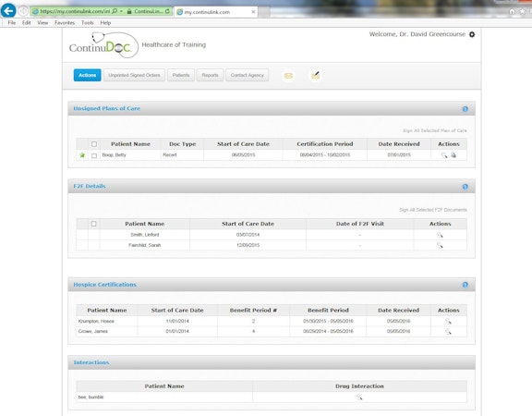The width and height of the screenshot is (532, 416).
Task: Click the address bar search magnifier
Action: 115,11
